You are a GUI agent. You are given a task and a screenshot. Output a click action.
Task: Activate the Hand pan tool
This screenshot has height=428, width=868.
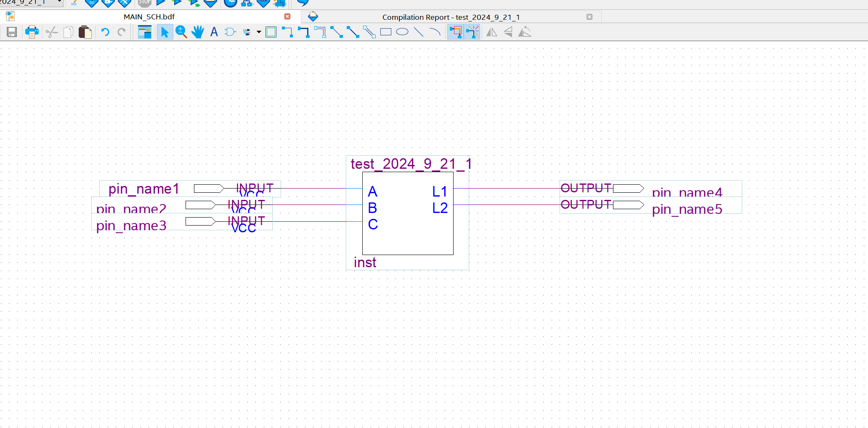click(197, 32)
